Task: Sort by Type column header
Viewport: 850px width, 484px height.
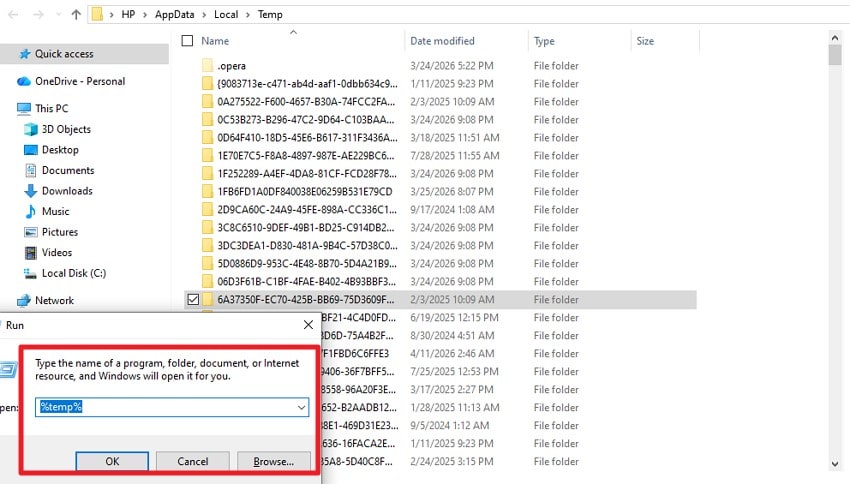Action: coord(544,41)
